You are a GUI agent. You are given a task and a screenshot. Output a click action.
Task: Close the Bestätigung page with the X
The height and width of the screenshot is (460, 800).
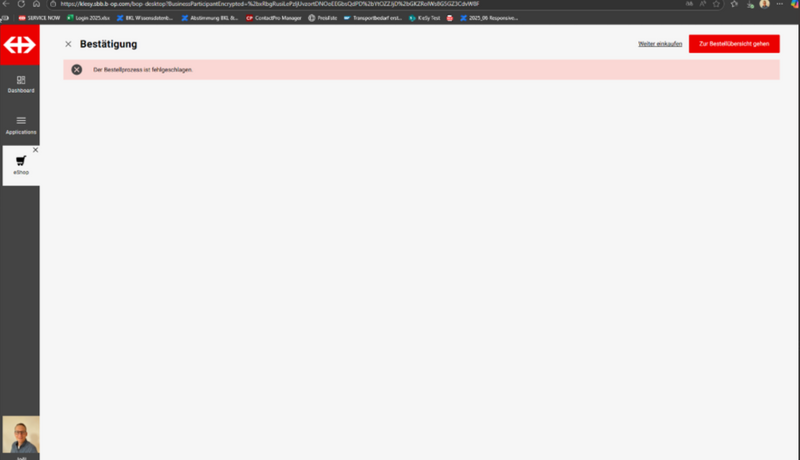click(68, 44)
